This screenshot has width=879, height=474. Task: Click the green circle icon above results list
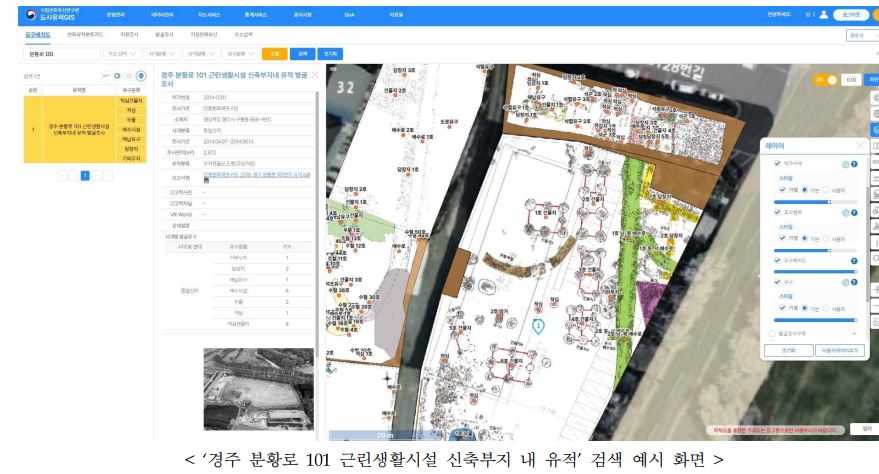point(116,75)
